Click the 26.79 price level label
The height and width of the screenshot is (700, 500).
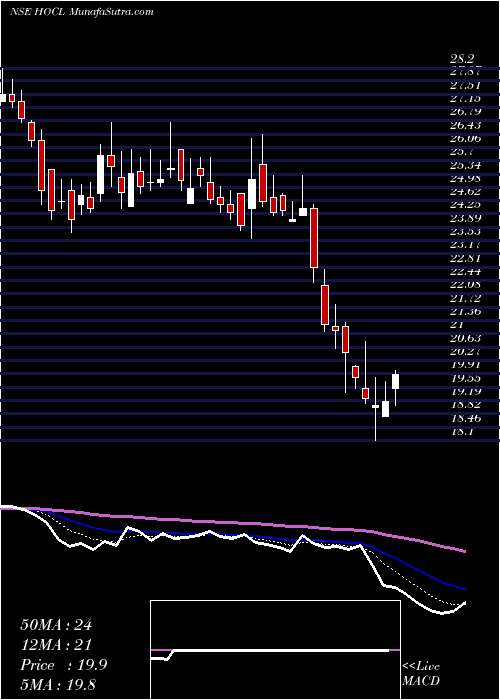click(x=465, y=112)
